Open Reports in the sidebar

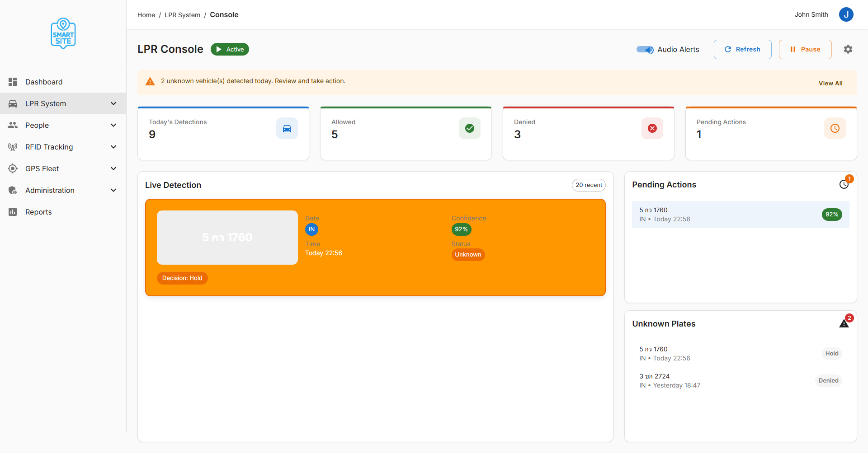[x=38, y=212]
